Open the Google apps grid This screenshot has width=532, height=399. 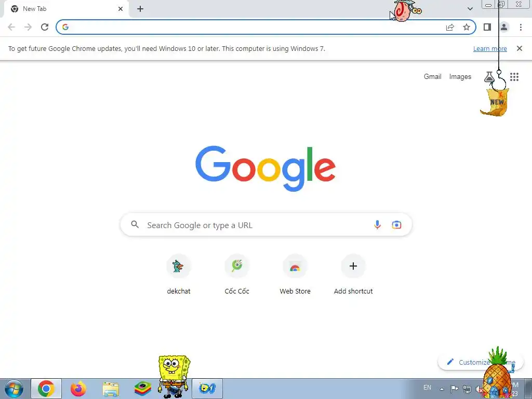click(x=514, y=77)
